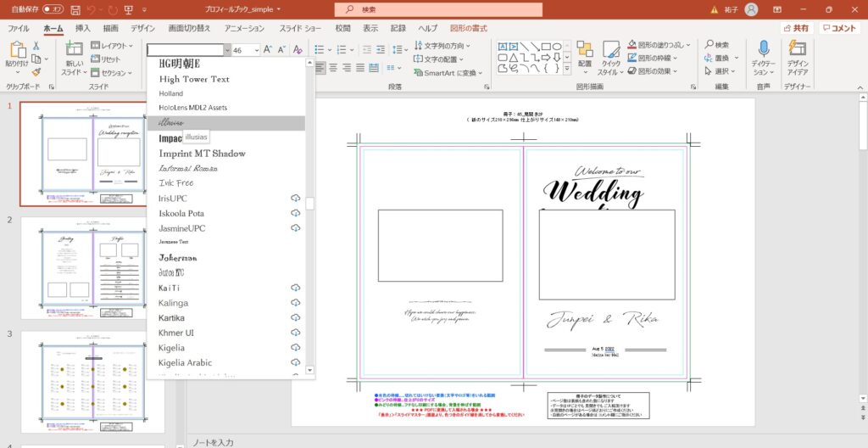Click the clear all formatting icon

pos(297,50)
